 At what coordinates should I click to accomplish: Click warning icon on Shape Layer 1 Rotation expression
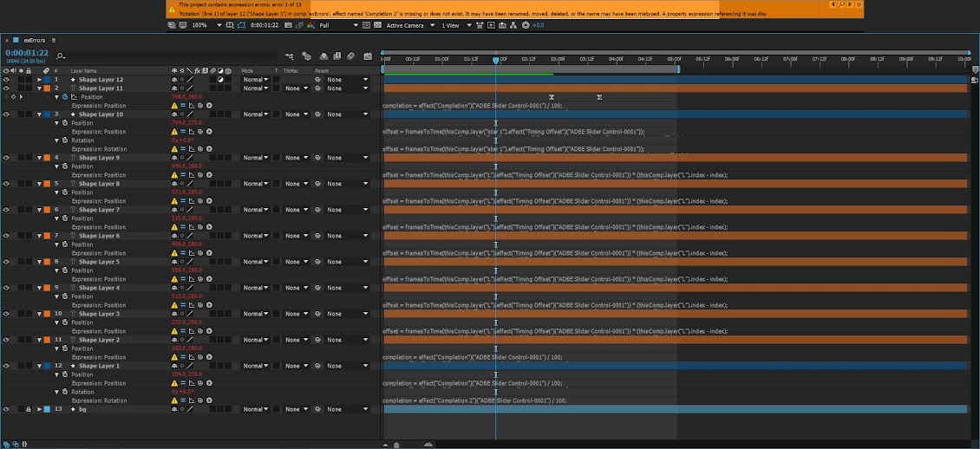174,400
